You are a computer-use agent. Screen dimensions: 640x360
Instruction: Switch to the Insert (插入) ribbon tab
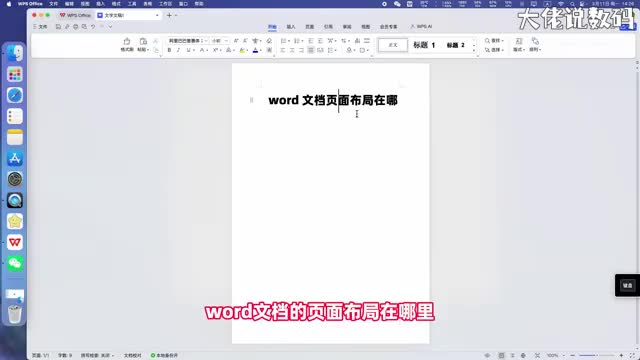(x=291, y=27)
